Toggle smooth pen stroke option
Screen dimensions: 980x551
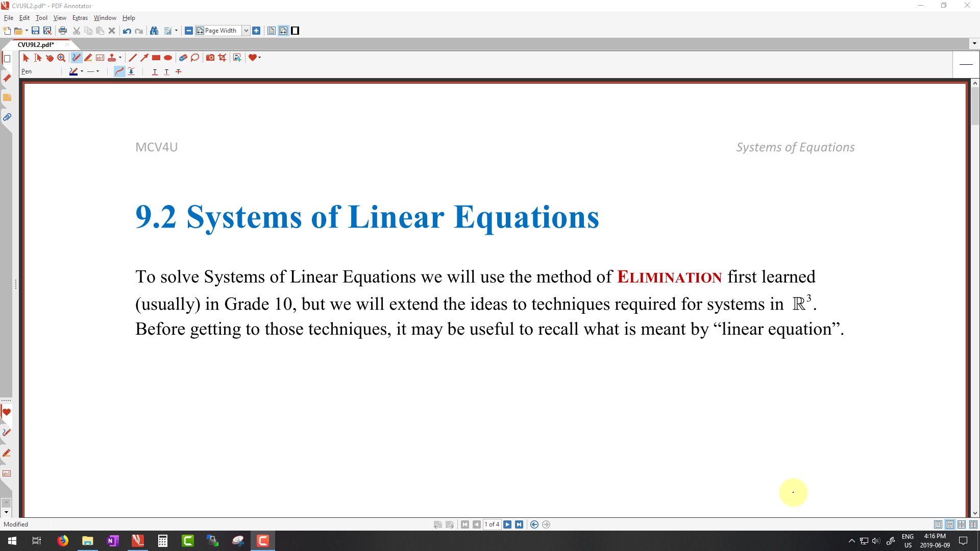pyautogui.click(x=119, y=71)
